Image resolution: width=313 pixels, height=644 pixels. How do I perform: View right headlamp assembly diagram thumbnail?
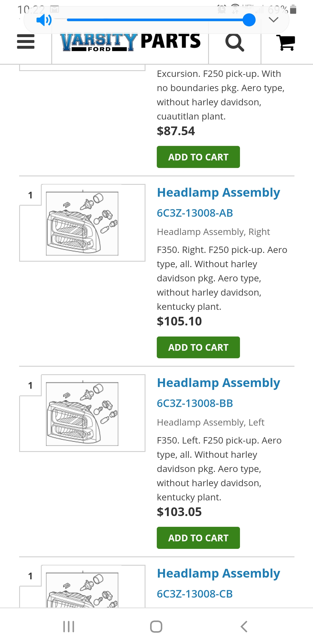coord(82,223)
